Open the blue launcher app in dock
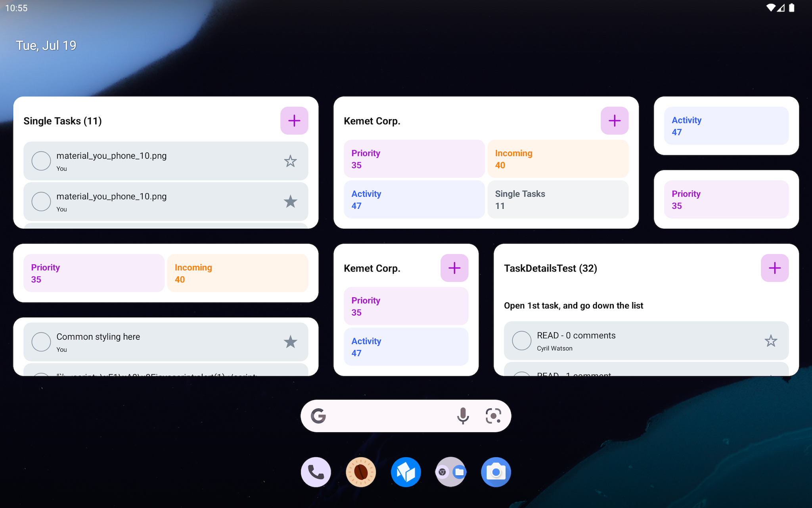The width and height of the screenshot is (812, 508). pos(406,472)
